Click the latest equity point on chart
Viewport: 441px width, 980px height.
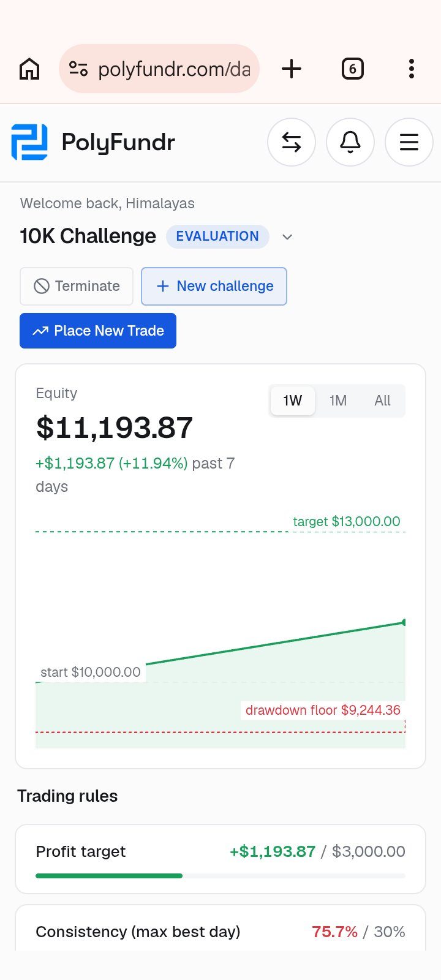pos(404,622)
